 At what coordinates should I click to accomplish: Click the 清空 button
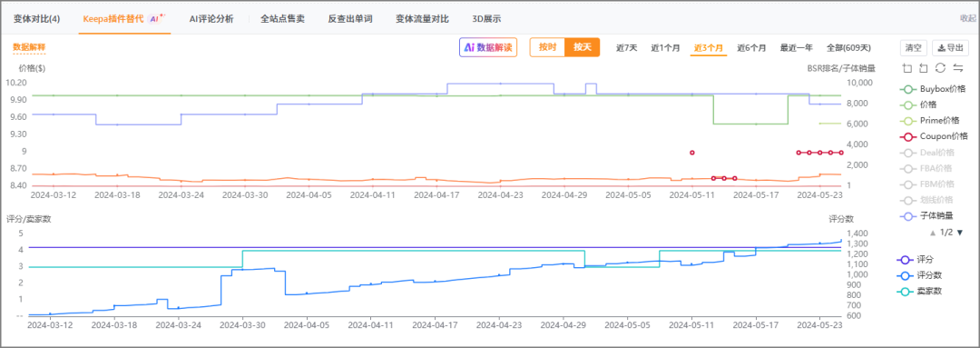click(913, 47)
